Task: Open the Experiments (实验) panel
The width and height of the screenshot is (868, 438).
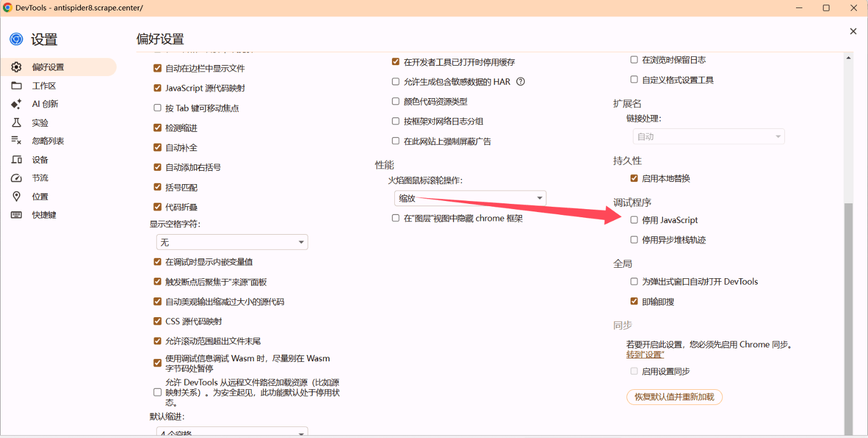Action: 39,123
